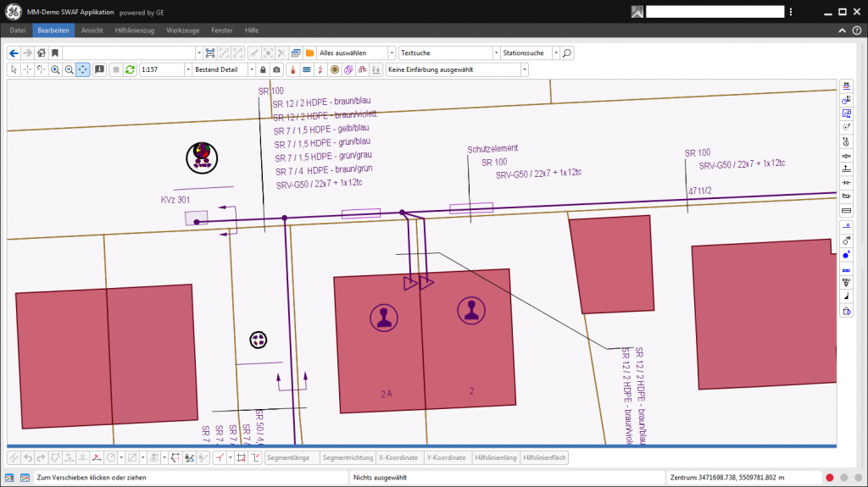Click the bookmark icon in toolbar

pos(54,53)
